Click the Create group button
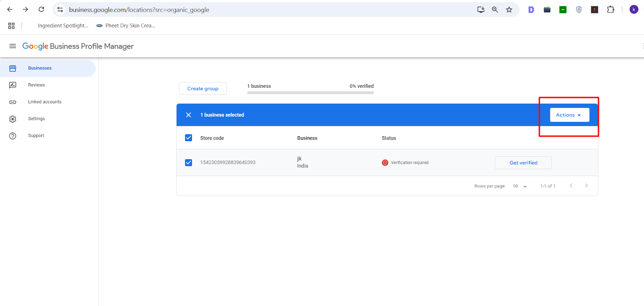 click(x=203, y=88)
